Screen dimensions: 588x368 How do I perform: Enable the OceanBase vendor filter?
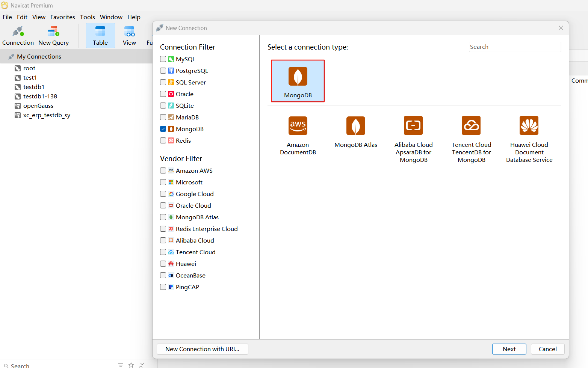pos(163,275)
